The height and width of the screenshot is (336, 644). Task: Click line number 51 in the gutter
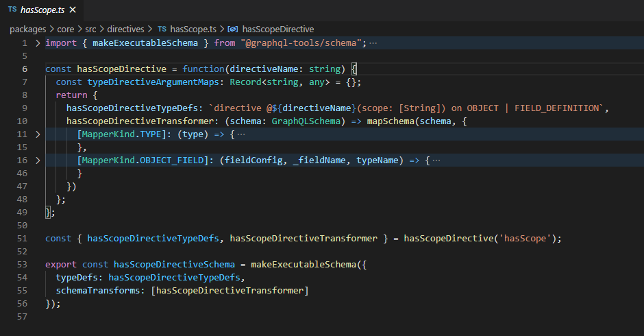(x=24, y=239)
